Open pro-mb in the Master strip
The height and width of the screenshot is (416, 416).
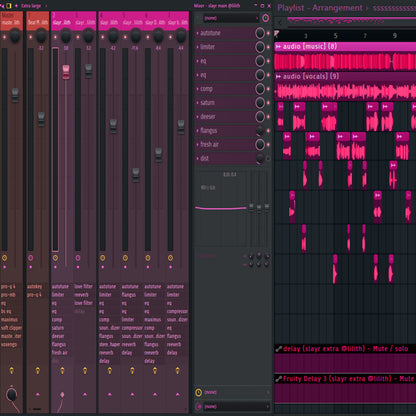click(8, 295)
